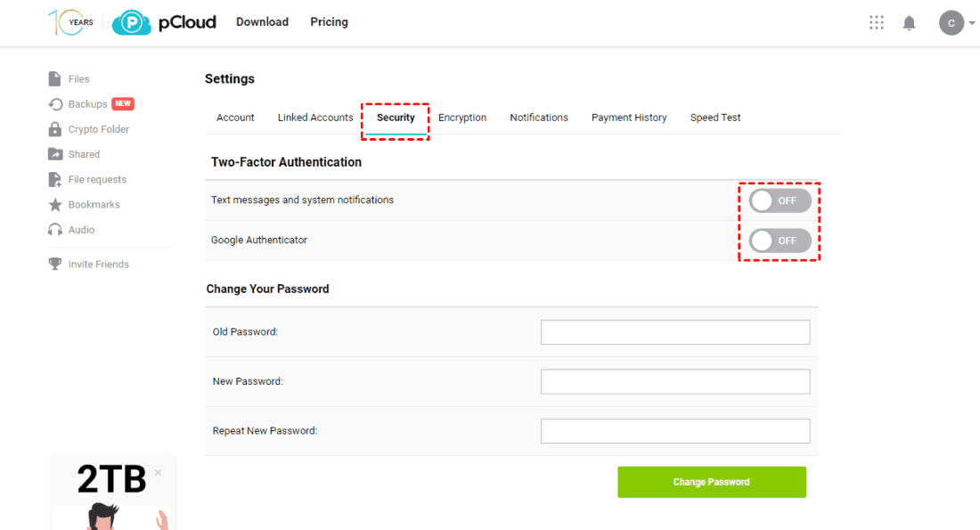Viewport: 980px width, 530px height.
Task: Click the Bookmarks star icon
Action: [55, 205]
